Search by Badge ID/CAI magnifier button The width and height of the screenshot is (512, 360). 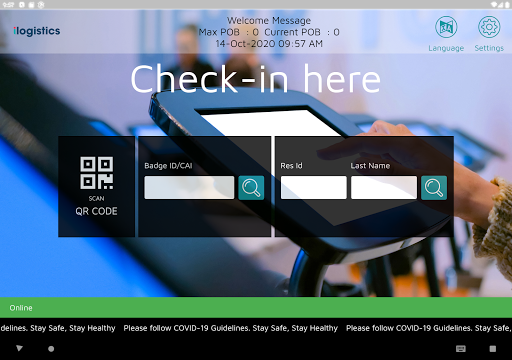click(x=251, y=188)
